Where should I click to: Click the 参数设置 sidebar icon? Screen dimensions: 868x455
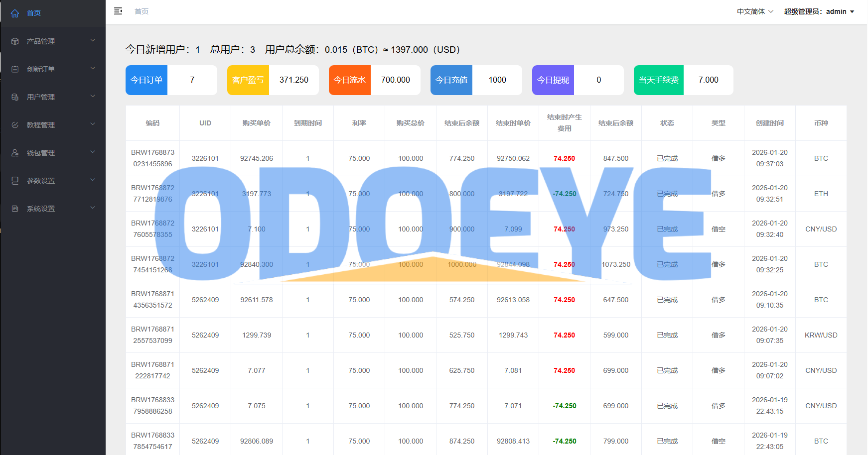pos(15,181)
